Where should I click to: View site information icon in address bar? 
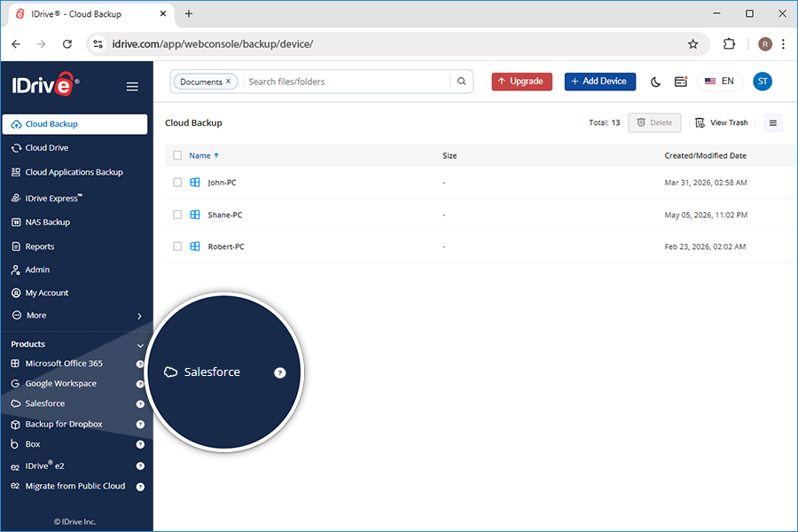point(98,44)
